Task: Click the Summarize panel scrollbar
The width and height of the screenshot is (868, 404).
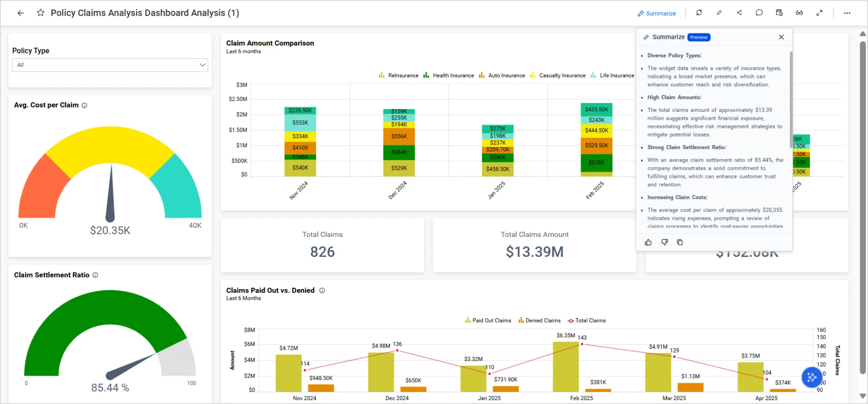Action: pos(791,100)
